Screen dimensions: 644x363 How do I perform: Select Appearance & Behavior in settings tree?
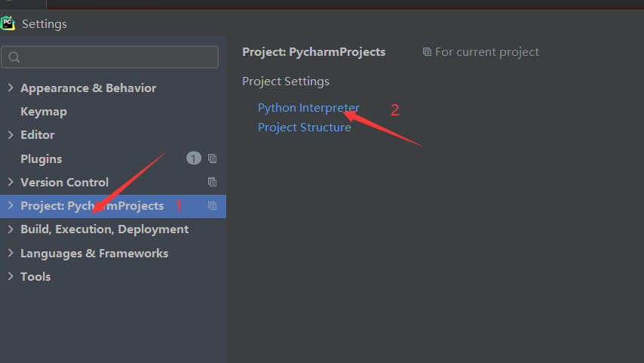pyautogui.click(x=88, y=88)
